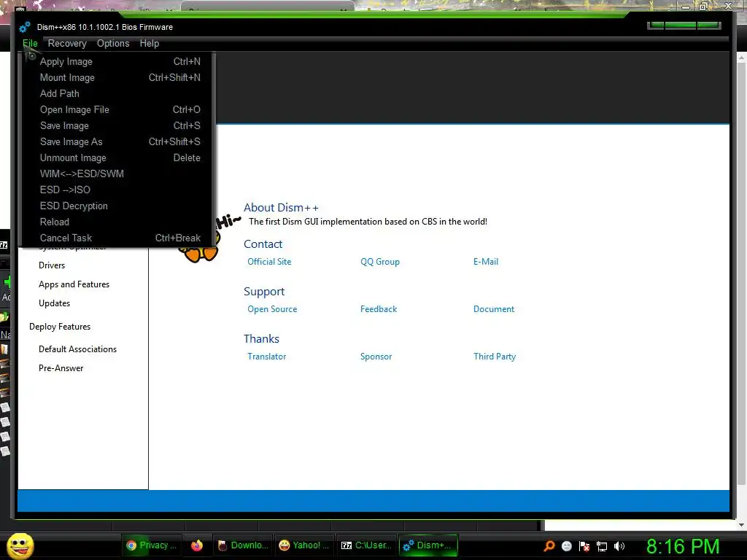Click the Dism++ gear icon in title bar
747x560 pixels.
point(25,27)
